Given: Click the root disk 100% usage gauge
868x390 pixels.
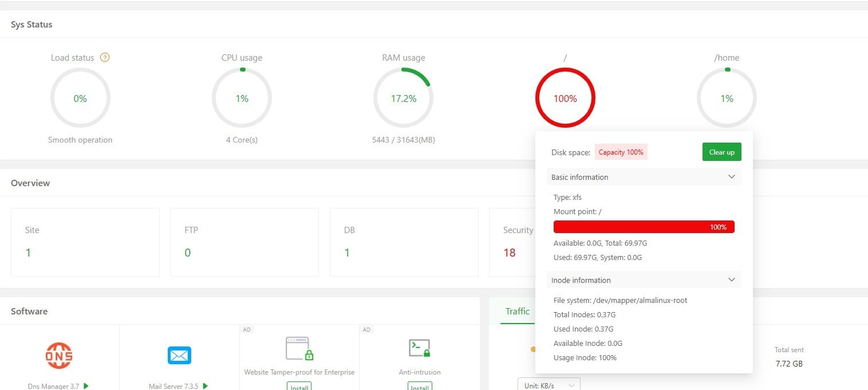Looking at the screenshot, I should point(565,99).
